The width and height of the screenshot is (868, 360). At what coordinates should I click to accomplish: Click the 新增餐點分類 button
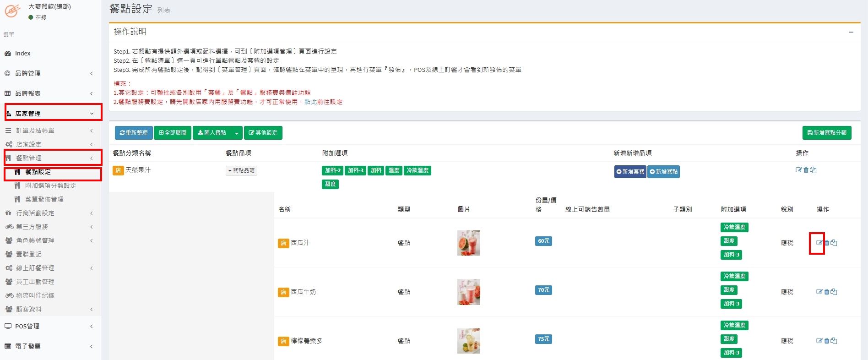point(827,133)
